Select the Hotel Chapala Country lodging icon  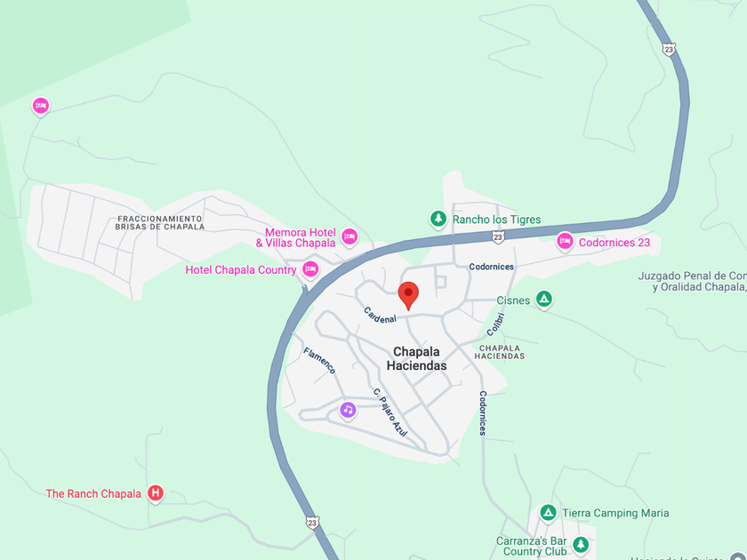(x=310, y=269)
